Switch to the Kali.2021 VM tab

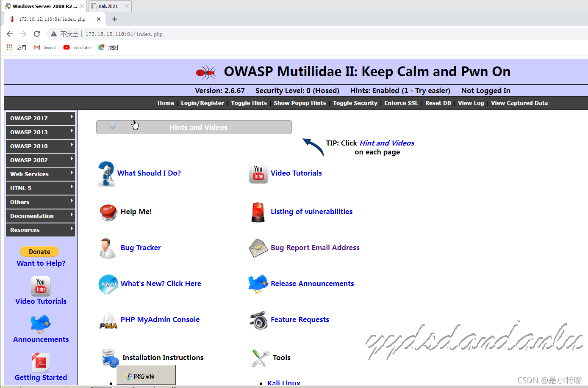tap(110, 6)
